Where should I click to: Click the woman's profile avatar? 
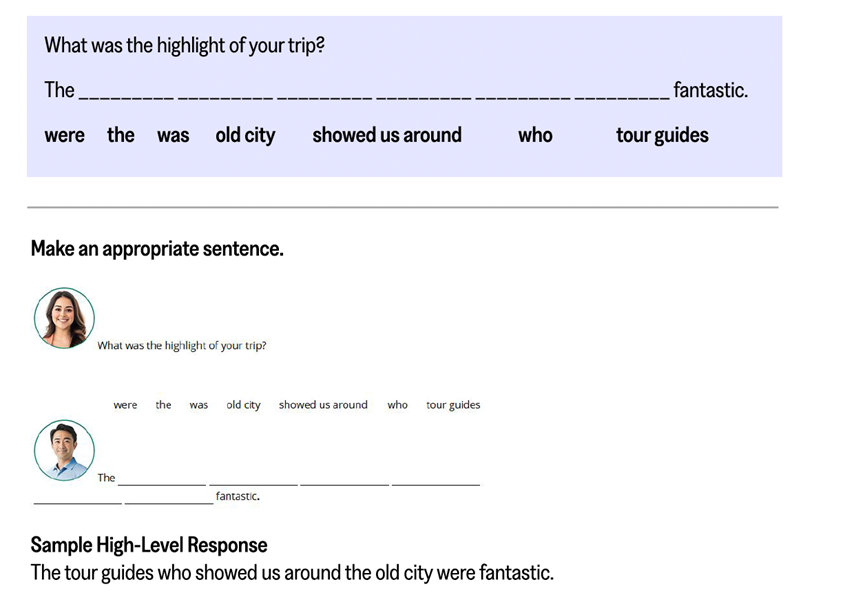(x=65, y=318)
